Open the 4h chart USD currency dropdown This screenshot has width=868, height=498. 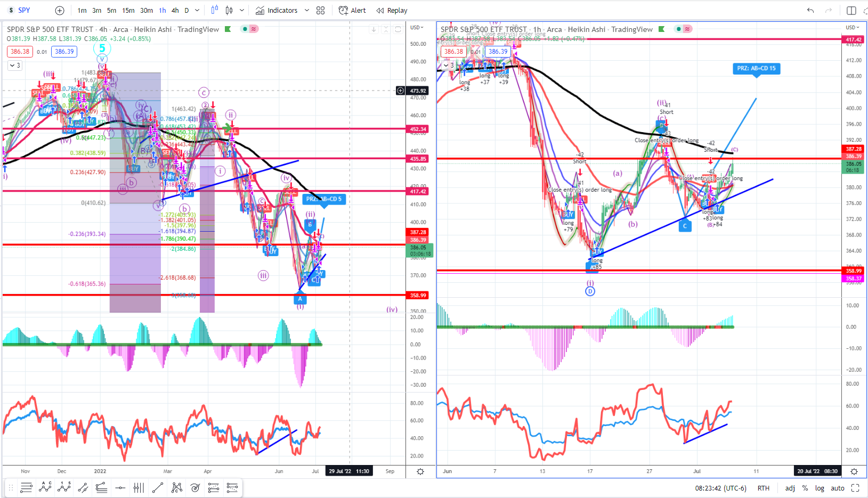click(417, 27)
